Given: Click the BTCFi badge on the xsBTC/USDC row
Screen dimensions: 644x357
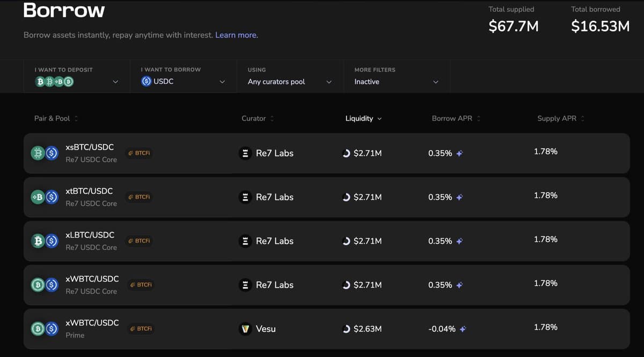Looking at the screenshot, I should tap(139, 153).
